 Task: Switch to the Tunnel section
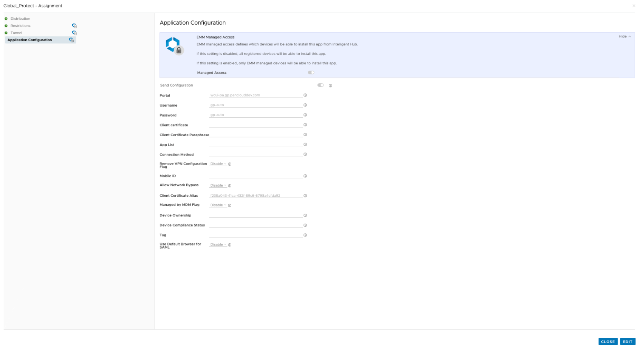point(17,33)
